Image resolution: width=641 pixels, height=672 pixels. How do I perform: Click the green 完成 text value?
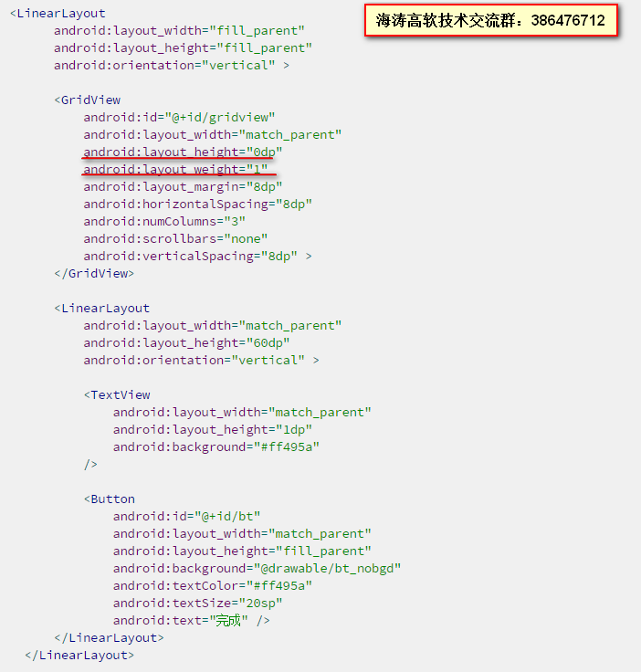coord(228,620)
